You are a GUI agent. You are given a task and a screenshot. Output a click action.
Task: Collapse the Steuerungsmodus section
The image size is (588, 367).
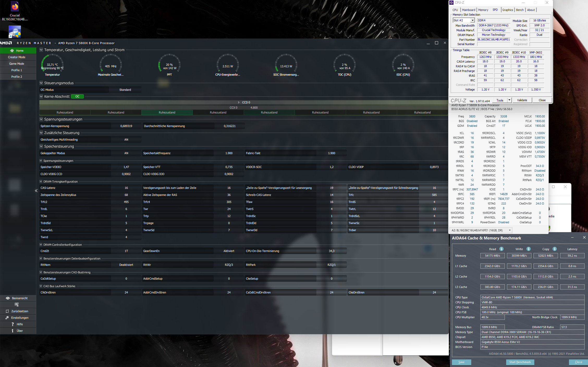point(41,83)
